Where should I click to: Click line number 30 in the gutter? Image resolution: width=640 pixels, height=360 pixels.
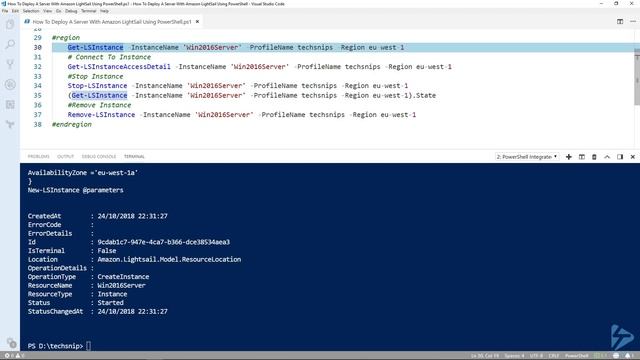point(38,47)
